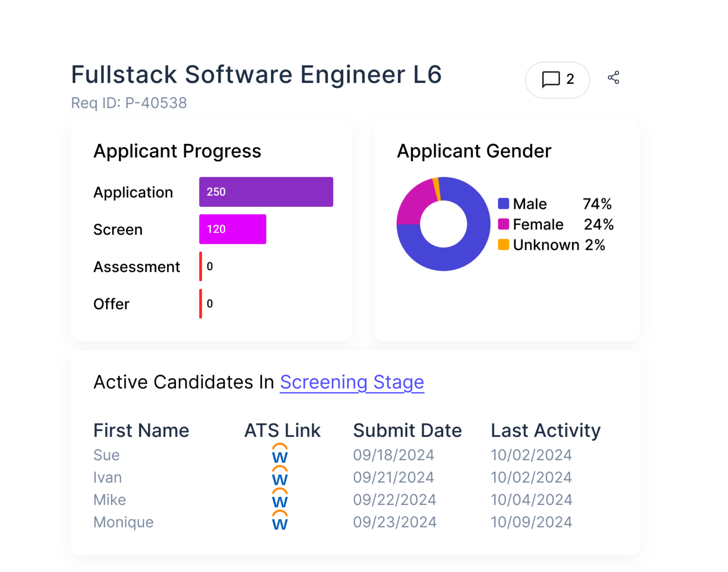Select the Screen bar showing 120
This screenshot has width=728, height=572.
point(232,229)
